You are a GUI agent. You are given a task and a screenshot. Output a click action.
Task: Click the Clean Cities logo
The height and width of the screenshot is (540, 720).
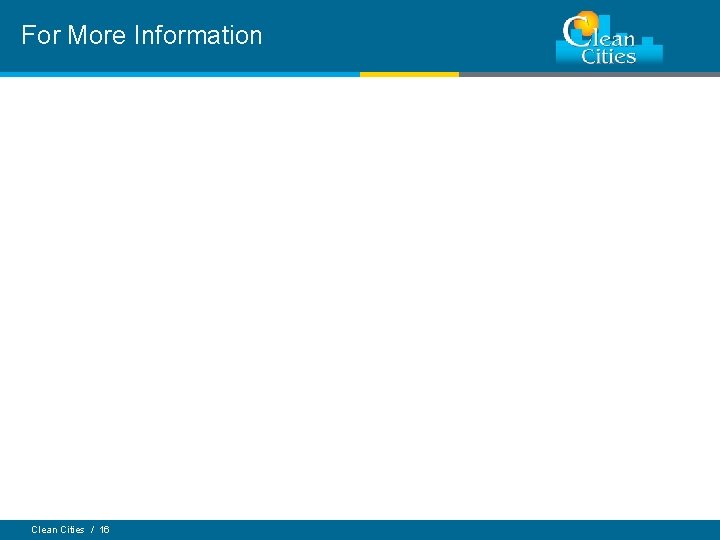click(609, 37)
